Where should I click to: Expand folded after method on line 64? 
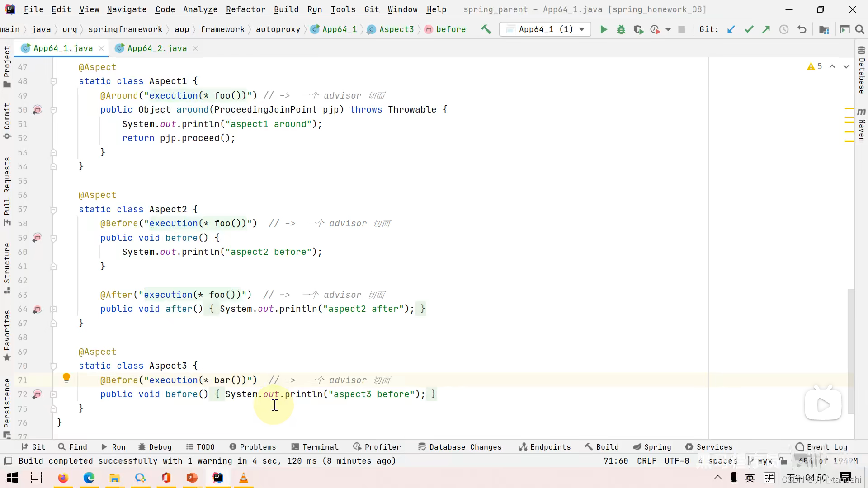click(53, 309)
